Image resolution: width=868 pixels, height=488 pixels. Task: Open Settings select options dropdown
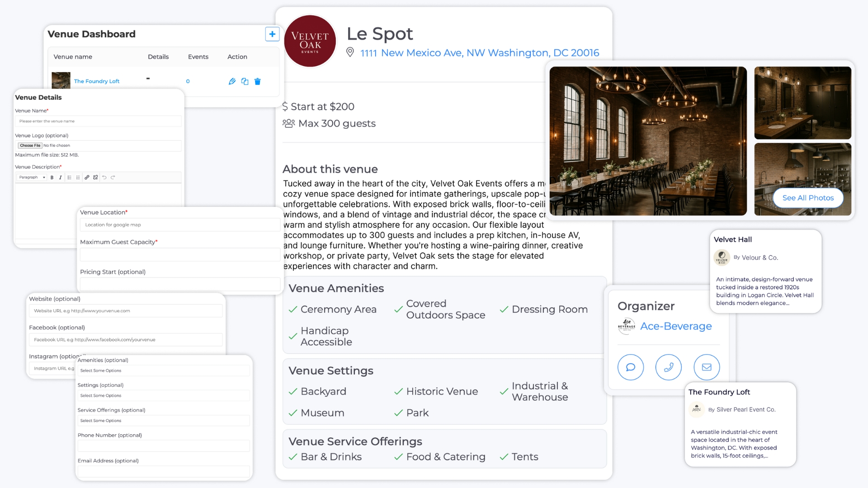coord(163,395)
